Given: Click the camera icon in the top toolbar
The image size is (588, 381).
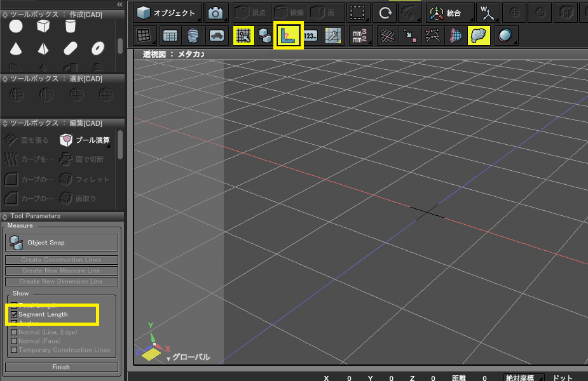Looking at the screenshot, I should click(x=215, y=13).
